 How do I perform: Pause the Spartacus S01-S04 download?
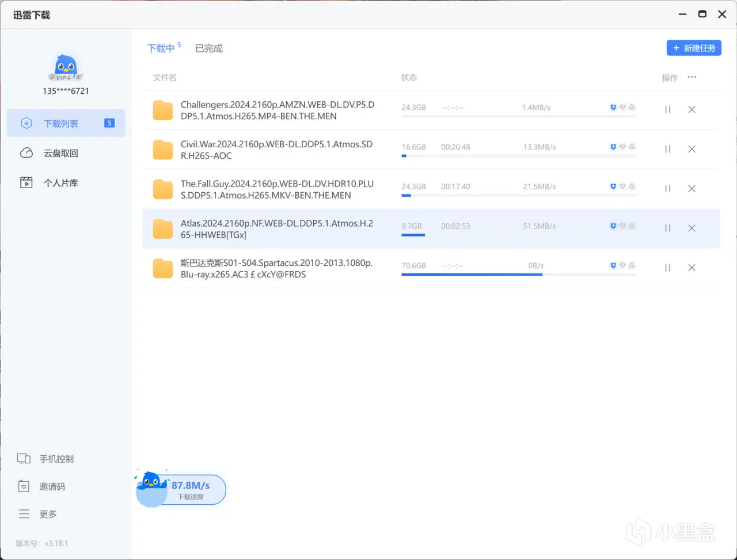(668, 268)
